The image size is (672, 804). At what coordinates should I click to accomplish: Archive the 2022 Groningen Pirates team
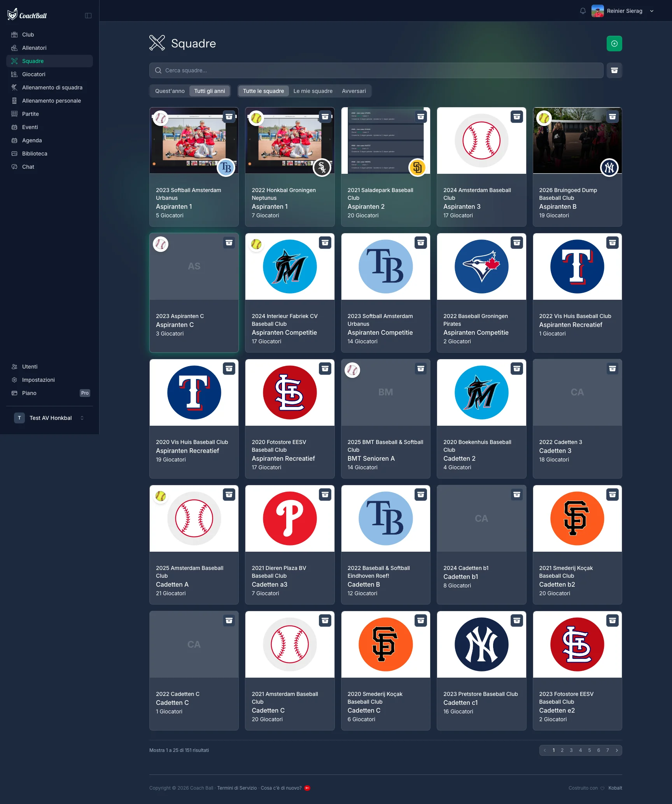coord(517,243)
